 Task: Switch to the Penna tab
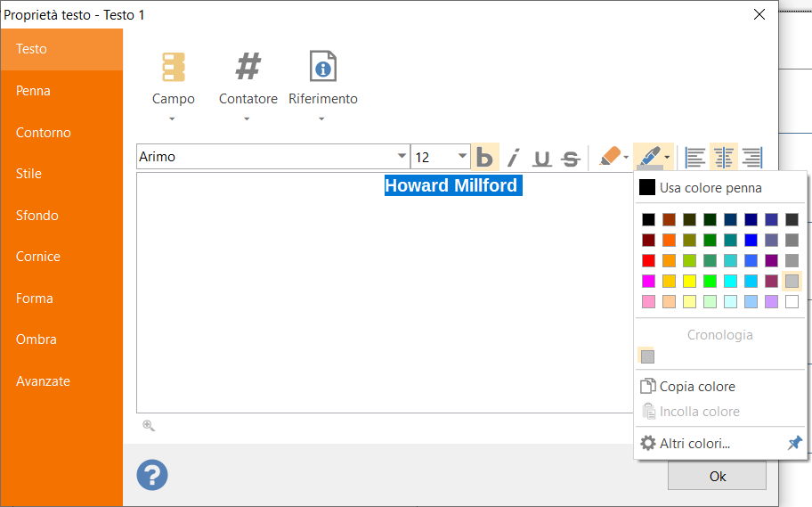point(61,91)
